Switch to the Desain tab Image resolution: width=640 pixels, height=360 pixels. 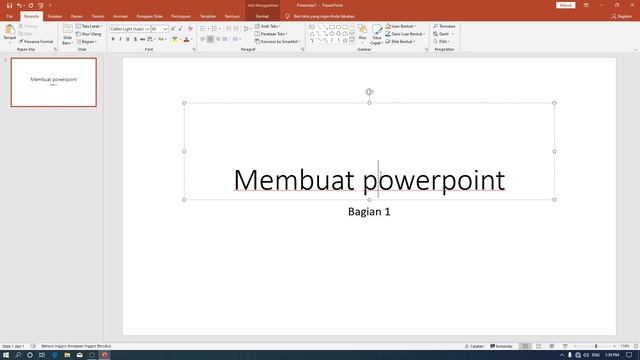coord(77,16)
